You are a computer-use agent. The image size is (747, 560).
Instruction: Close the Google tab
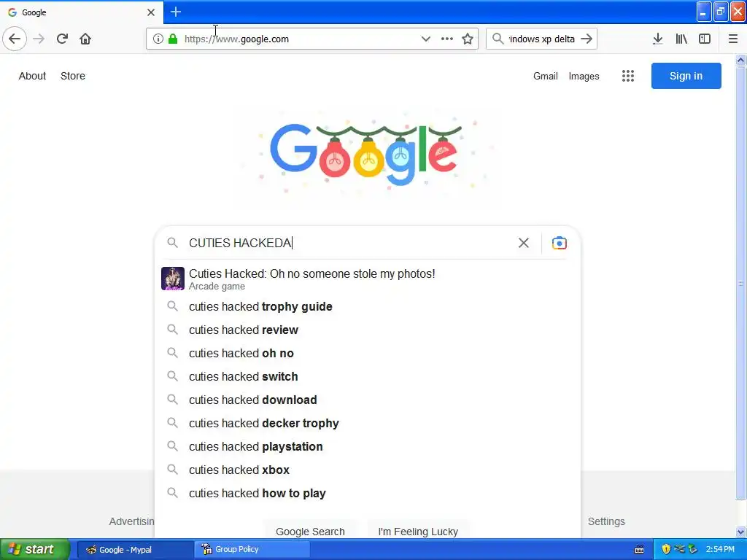[x=151, y=12]
